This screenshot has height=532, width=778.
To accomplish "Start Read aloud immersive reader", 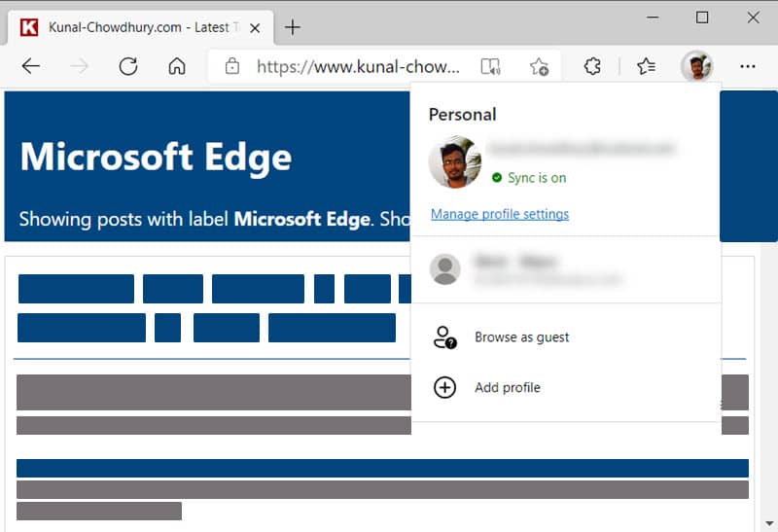I will click(490, 66).
